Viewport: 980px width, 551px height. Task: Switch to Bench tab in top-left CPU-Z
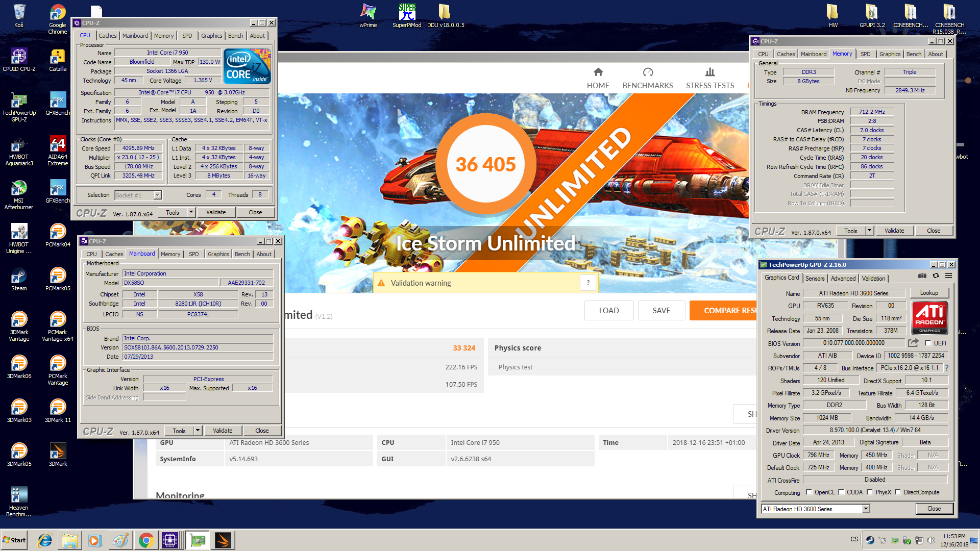pyautogui.click(x=235, y=36)
